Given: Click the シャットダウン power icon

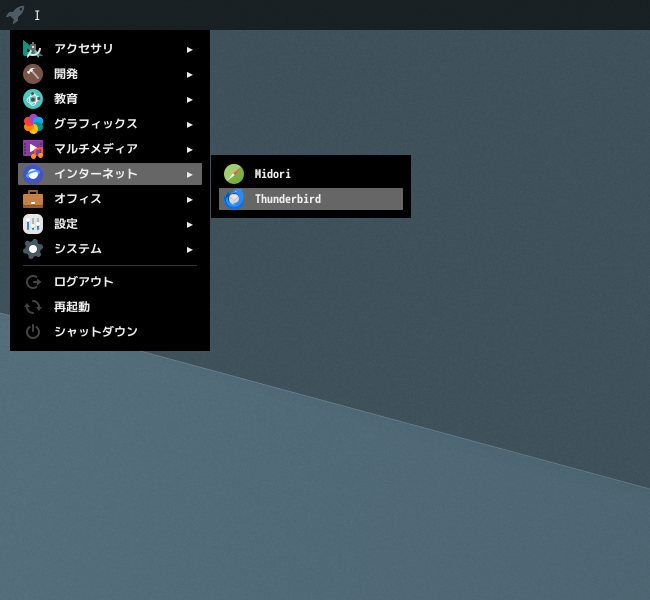Looking at the screenshot, I should (x=33, y=332).
